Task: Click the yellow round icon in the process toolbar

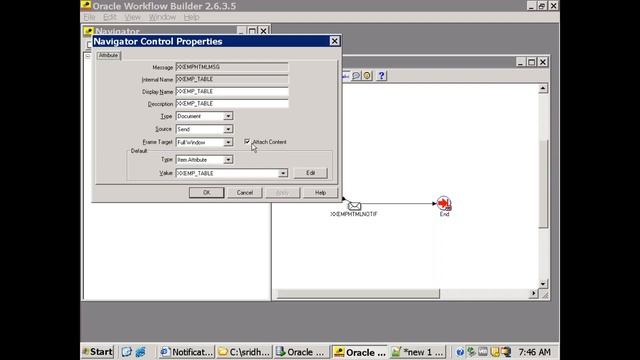Action: coord(367,76)
